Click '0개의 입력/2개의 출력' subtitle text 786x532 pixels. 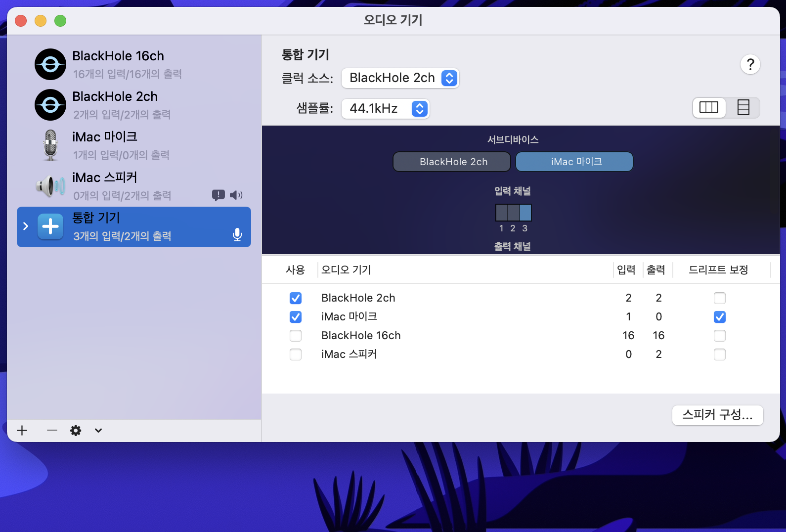click(122, 196)
